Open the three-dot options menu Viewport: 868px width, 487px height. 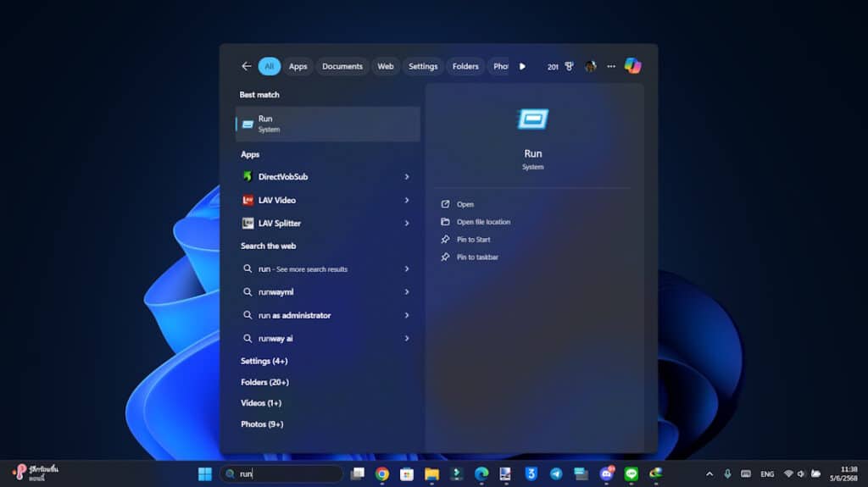point(611,66)
